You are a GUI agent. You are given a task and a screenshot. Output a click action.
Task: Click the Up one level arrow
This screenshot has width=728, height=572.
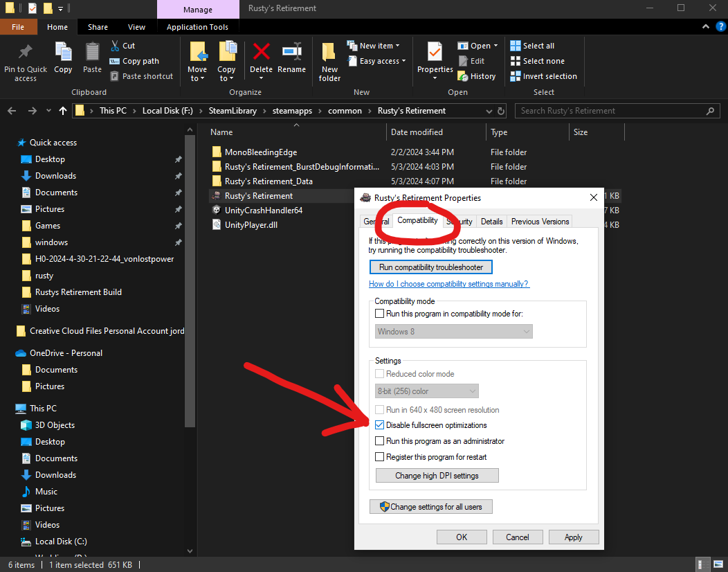(x=63, y=111)
